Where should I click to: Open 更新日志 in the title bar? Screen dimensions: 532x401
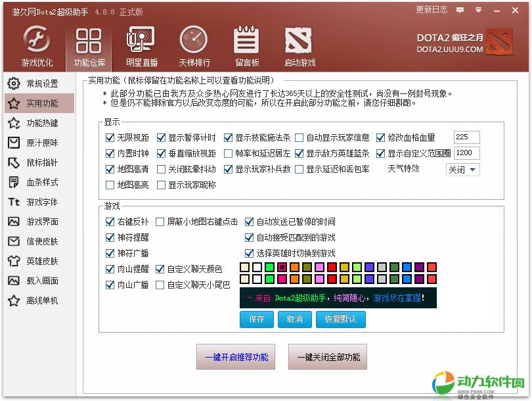pyautogui.click(x=432, y=10)
